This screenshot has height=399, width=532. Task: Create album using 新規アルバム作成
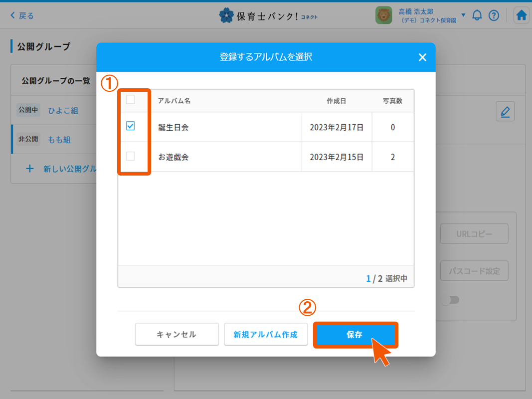[266, 334]
